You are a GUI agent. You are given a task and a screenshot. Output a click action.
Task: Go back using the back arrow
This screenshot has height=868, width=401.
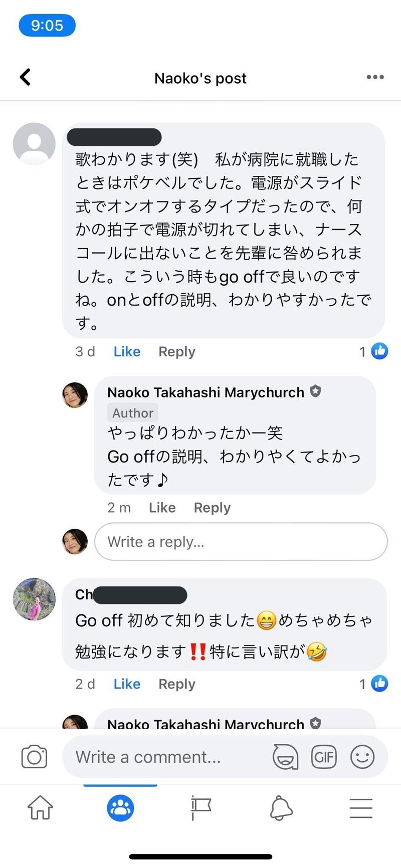(25, 77)
